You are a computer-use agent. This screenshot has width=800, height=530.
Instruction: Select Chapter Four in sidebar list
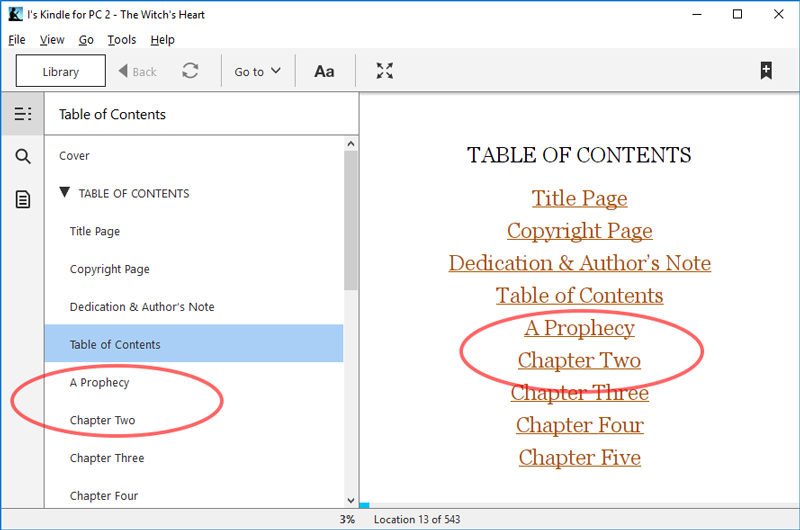[x=104, y=496]
